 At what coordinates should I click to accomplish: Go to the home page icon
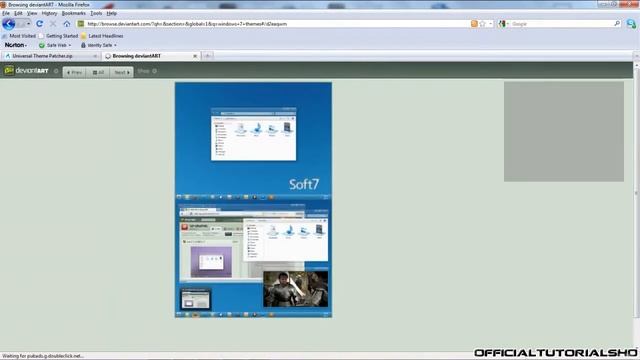(x=67, y=24)
